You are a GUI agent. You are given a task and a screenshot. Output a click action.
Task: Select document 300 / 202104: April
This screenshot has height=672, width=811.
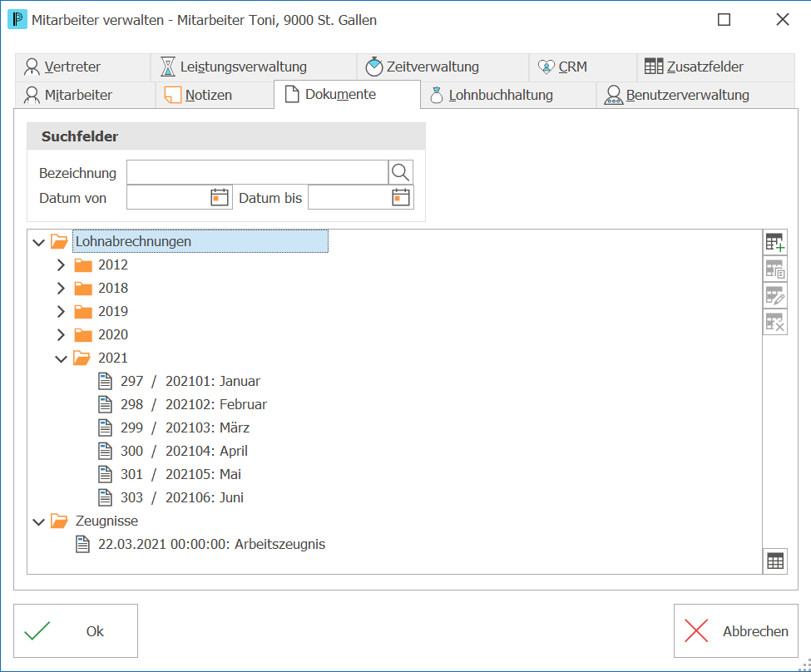pyautogui.click(x=184, y=451)
